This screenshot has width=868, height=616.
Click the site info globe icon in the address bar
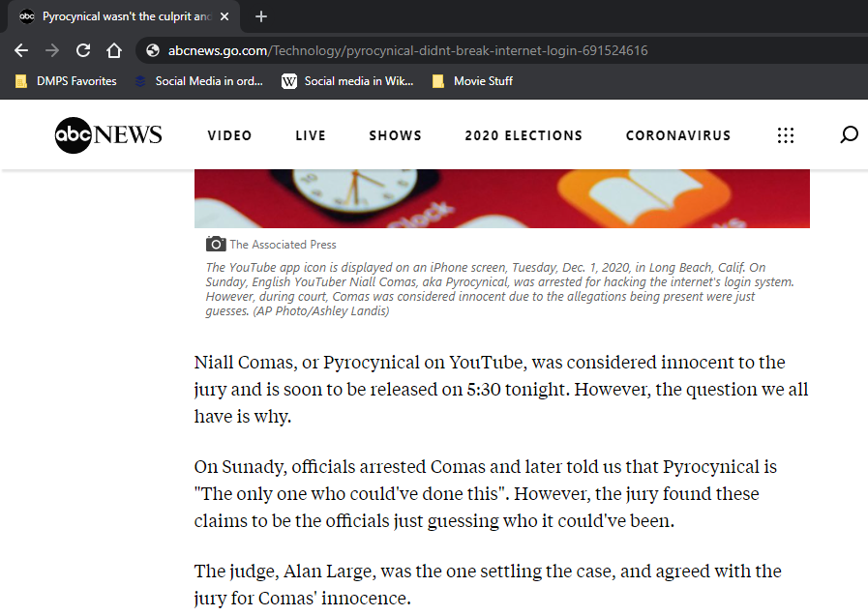(153, 51)
